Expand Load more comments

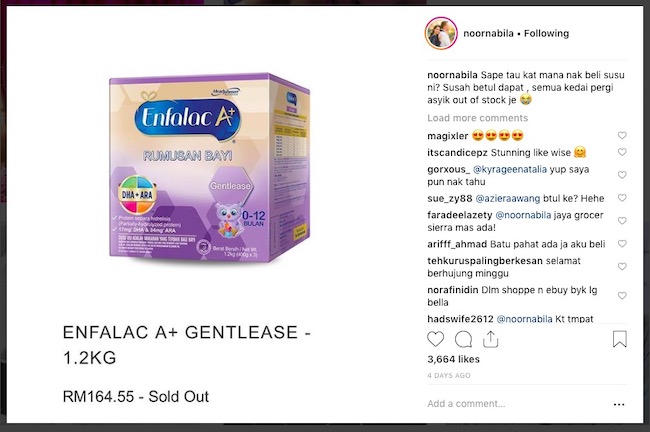point(478,118)
